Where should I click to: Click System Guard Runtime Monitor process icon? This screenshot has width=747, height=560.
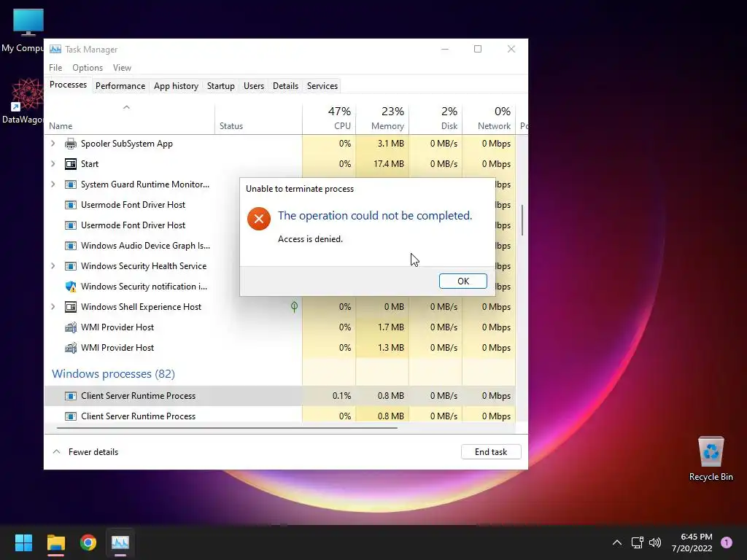(x=71, y=184)
